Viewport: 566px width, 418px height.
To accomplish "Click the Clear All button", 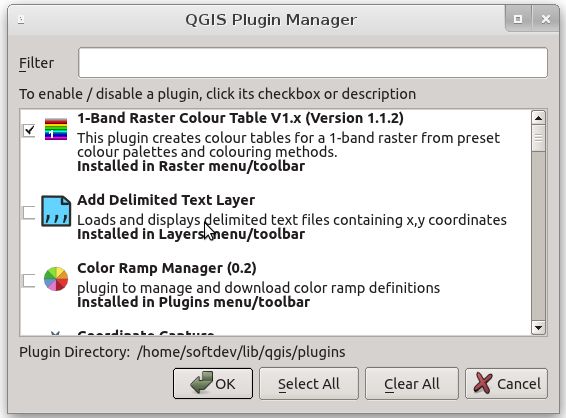I will tap(412, 384).
